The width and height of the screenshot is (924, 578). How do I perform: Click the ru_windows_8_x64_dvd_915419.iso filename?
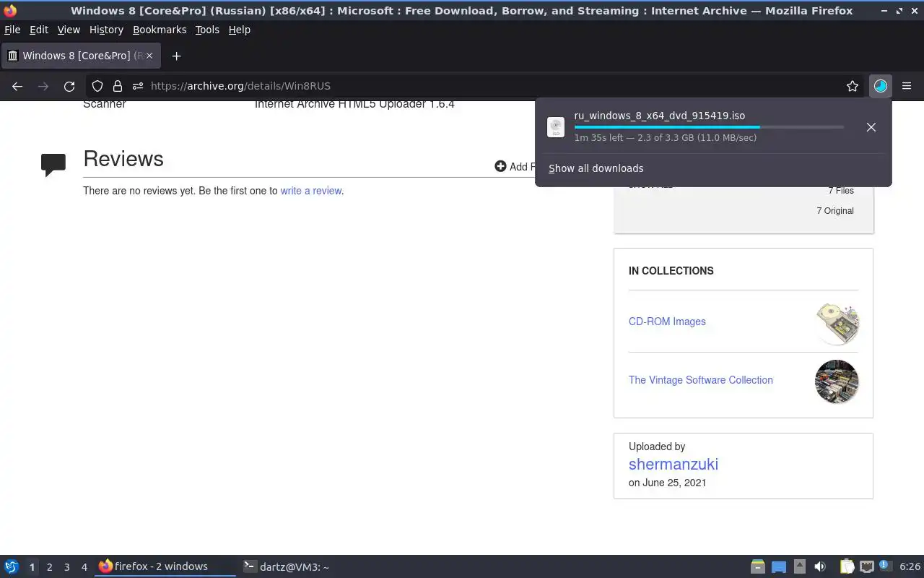pyautogui.click(x=660, y=116)
